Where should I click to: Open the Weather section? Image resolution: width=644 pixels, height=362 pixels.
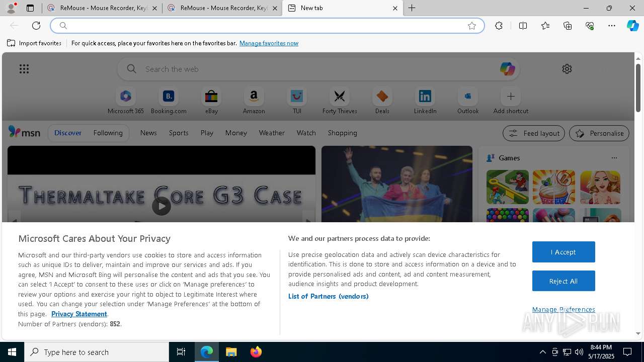[x=272, y=133]
